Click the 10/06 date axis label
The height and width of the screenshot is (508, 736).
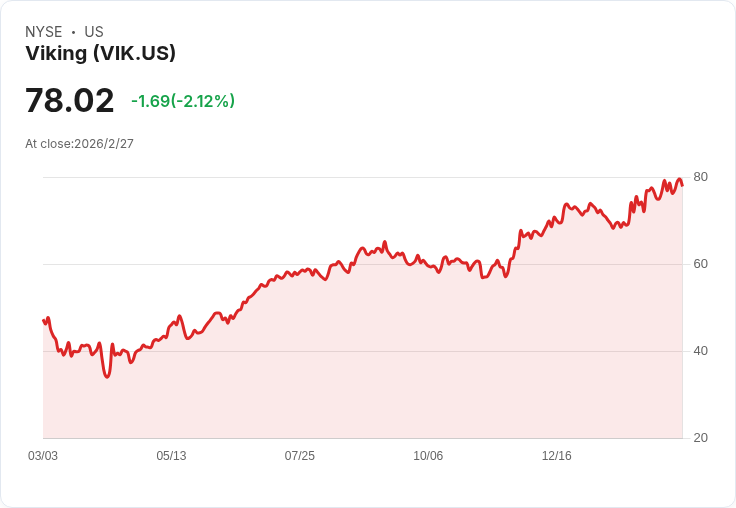(428, 455)
